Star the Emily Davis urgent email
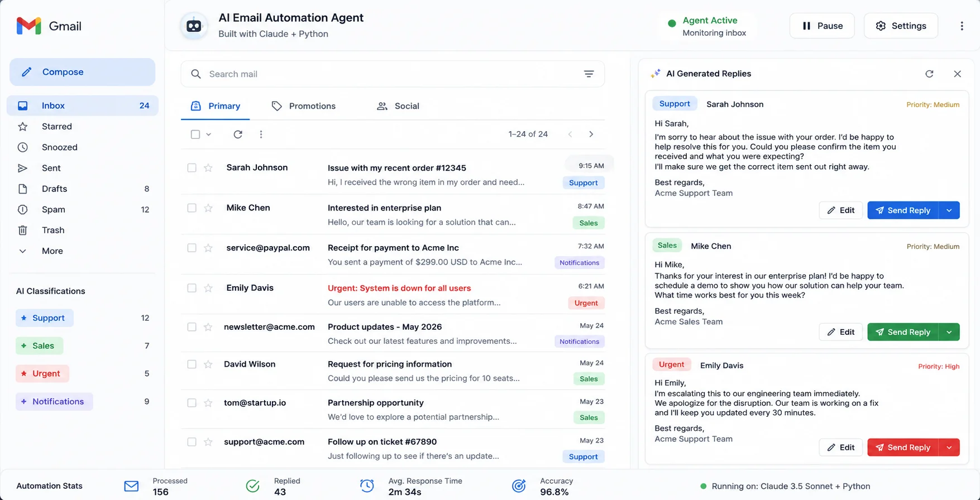The width and height of the screenshot is (980, 500). coord(208,288)
